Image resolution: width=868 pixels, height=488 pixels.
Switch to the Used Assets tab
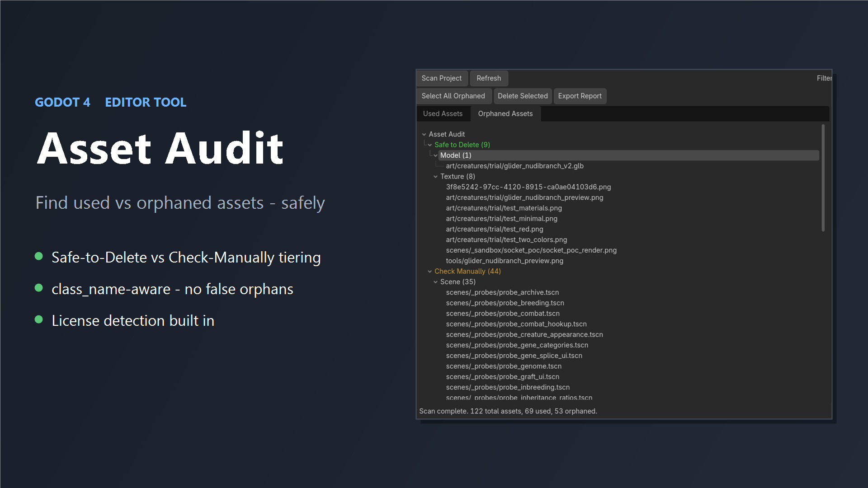(x=443, y=114)
